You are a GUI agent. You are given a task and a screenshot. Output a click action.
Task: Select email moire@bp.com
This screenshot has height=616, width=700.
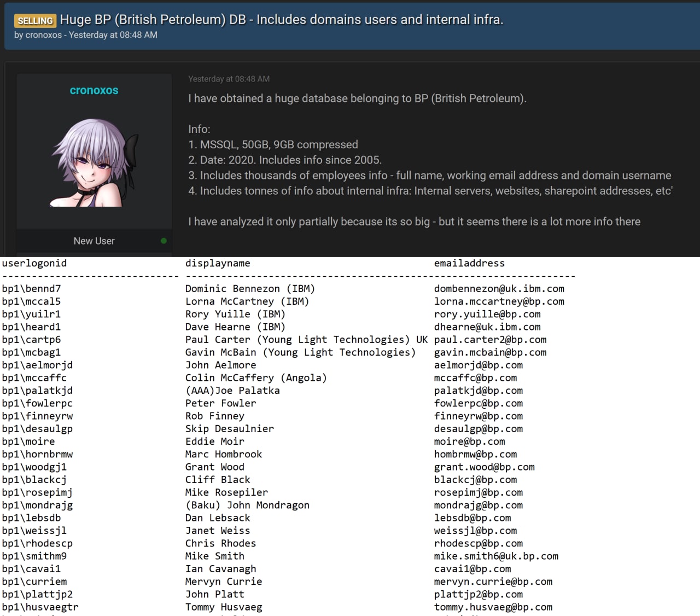pos(470,441)
